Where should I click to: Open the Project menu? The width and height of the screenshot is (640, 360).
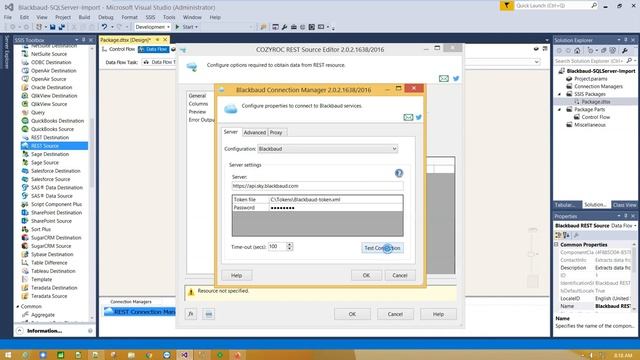click(63, 17)
